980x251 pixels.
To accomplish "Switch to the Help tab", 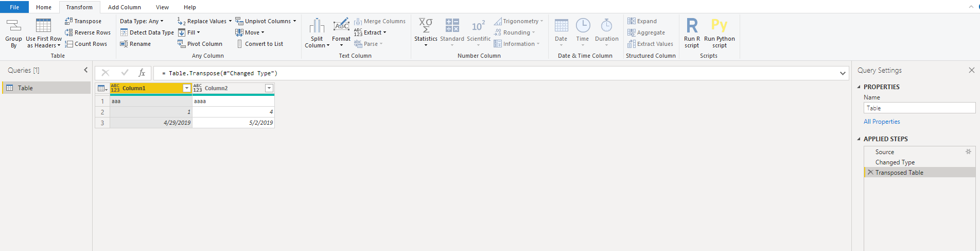I will point(190,7).
